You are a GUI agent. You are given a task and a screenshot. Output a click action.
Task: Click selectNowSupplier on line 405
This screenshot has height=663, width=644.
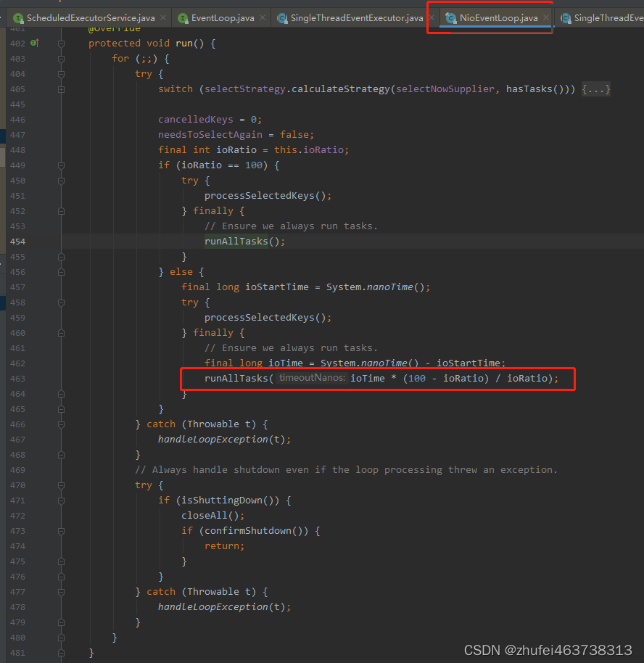point(445,88)
